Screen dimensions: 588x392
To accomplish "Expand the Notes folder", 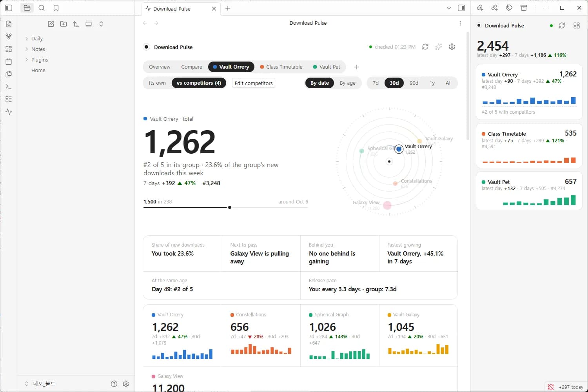I will pyautogui.click(x=38, y=49).
